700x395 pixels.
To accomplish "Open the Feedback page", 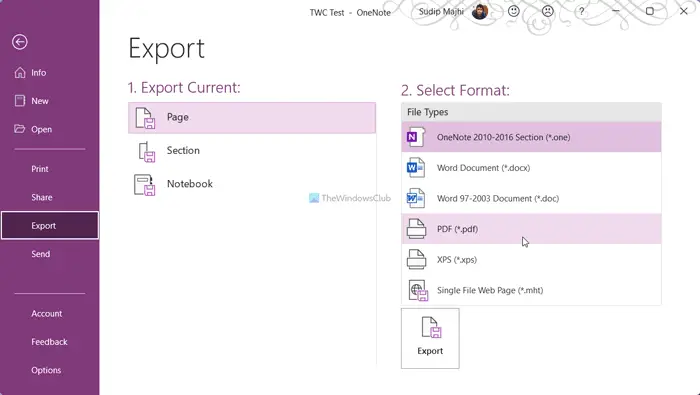I will (50, 342).
